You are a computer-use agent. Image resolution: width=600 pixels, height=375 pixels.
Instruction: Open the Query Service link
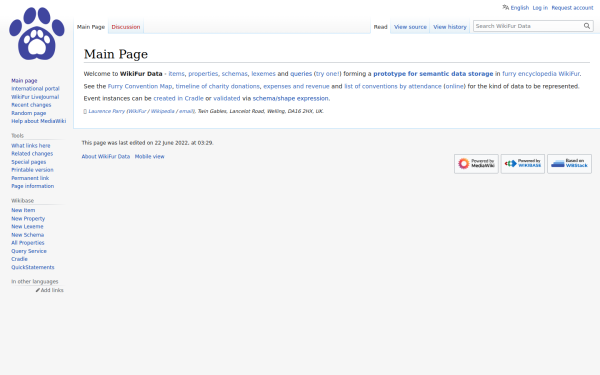(29, 251)
